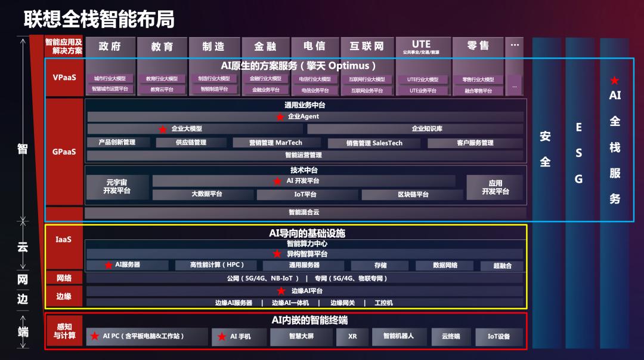This screenshot has height=360, width=644.
Task: Click the 智能应用及解决方案 label
Action: [x=64, y=47]
